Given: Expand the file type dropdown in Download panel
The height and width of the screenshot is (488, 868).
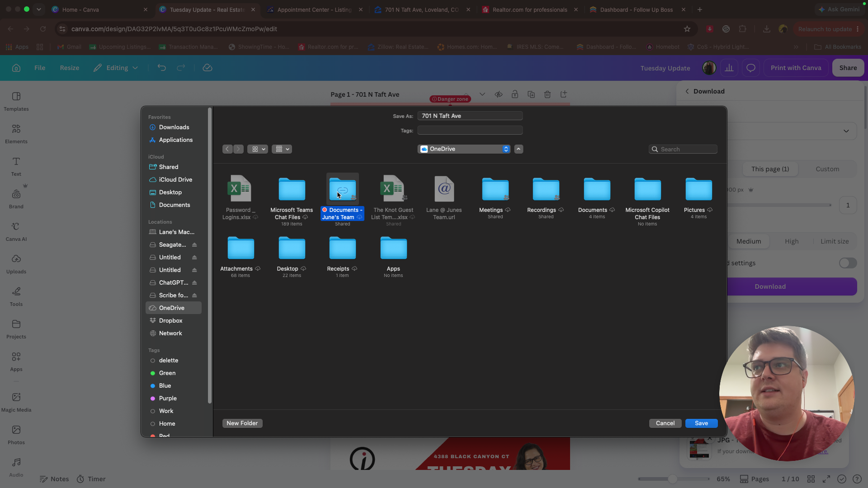Looking at the screenshot, I should point(846,131).
